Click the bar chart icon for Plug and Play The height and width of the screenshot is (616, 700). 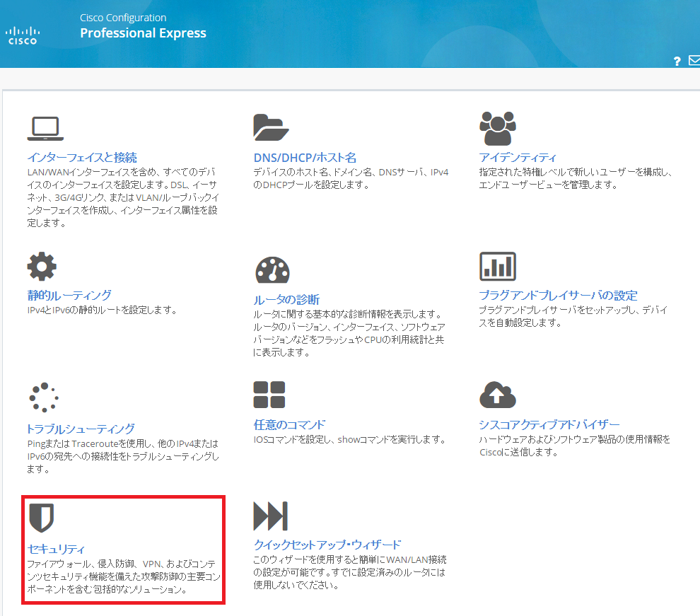coord(498,266)
